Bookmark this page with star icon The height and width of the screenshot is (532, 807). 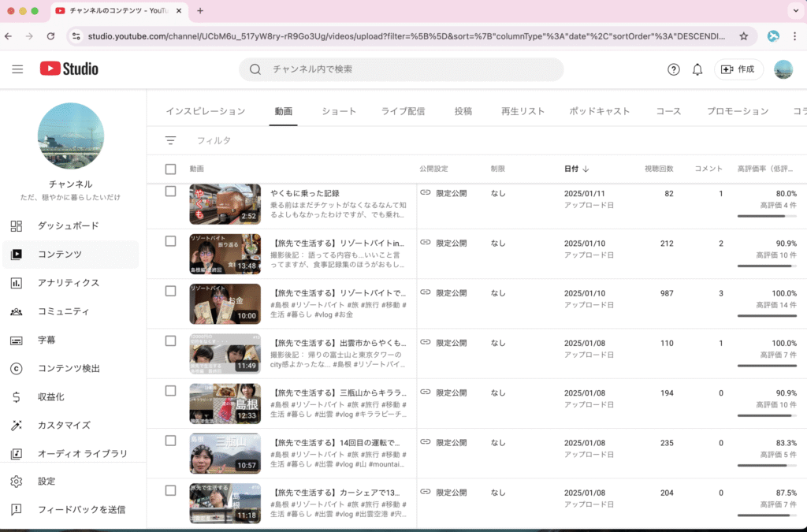click(743, 36)
